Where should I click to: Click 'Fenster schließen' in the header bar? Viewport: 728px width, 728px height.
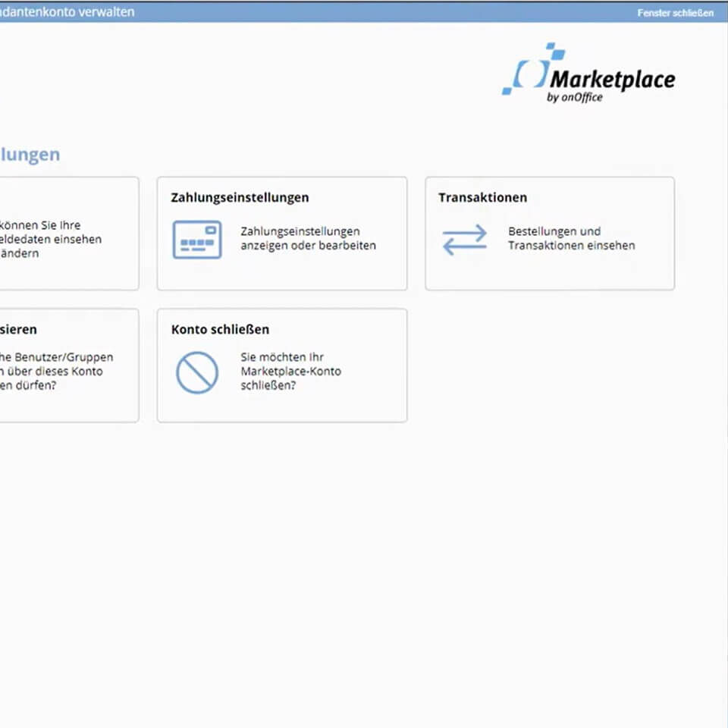point(675,13)
